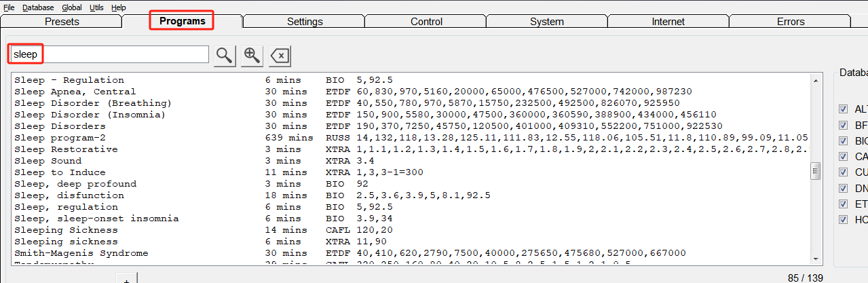The height and width of the screenshot is (283, 868).
Task: Choose the 'Sleep, disfunction' row
Action: pyautogui.click(x=411, y=195)
